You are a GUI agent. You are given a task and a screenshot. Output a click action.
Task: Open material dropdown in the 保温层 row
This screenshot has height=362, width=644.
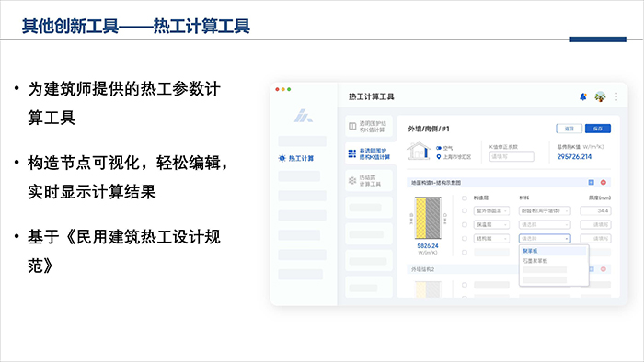point(545,225)
